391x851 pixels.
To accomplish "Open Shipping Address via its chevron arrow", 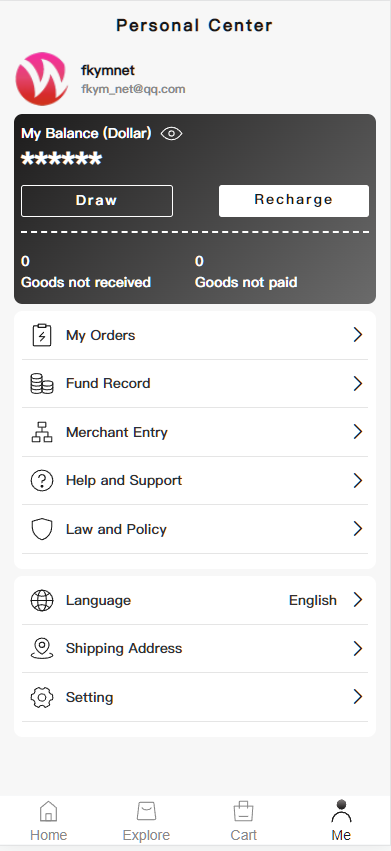I will [357, 649].
